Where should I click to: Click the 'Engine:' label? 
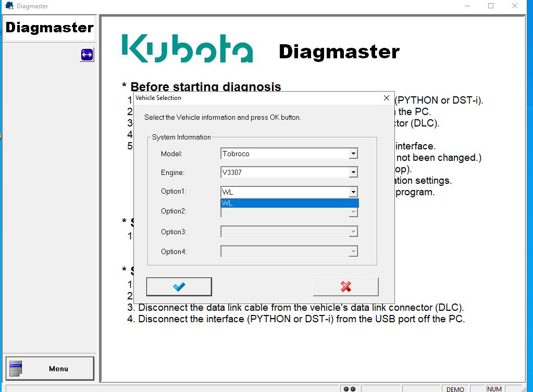pyautogui.click(x=172, y=172)
